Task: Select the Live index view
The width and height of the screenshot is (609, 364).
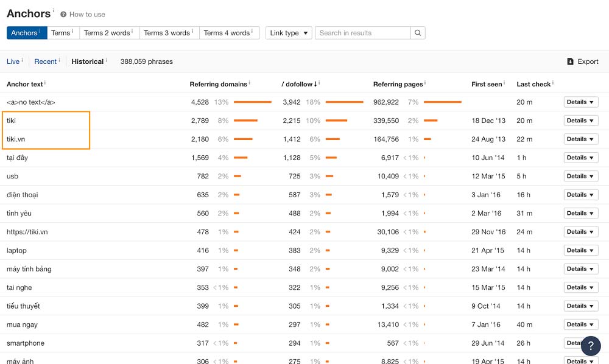Action: (13, 61)
